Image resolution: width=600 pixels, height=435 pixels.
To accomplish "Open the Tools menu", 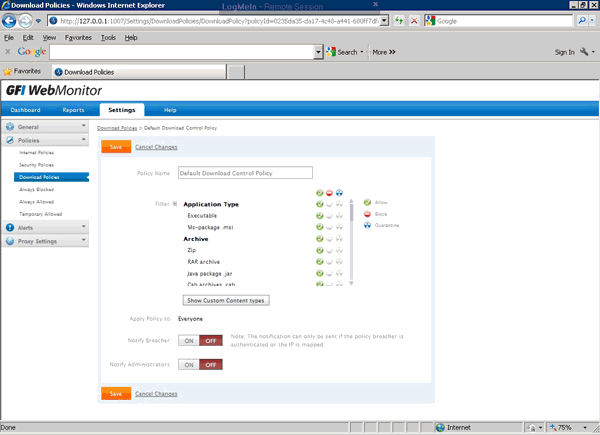I will pyautogui.click(x=108, y=37).
